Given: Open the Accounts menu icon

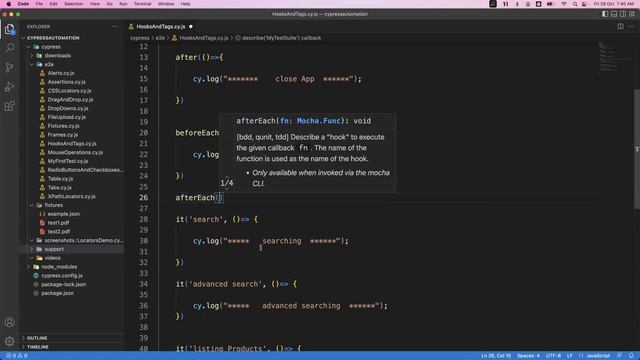Looking at the screenshot, I should point(9,322).
